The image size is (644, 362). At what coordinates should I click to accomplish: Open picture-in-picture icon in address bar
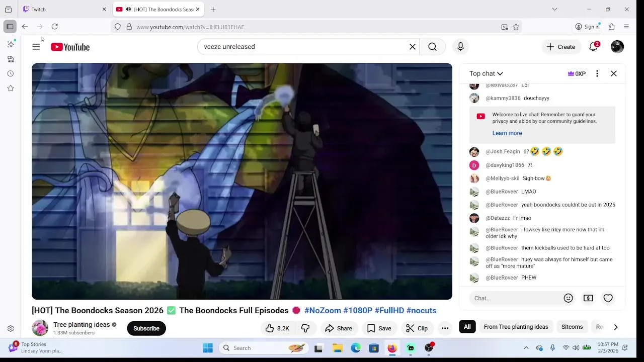point(505,27)
